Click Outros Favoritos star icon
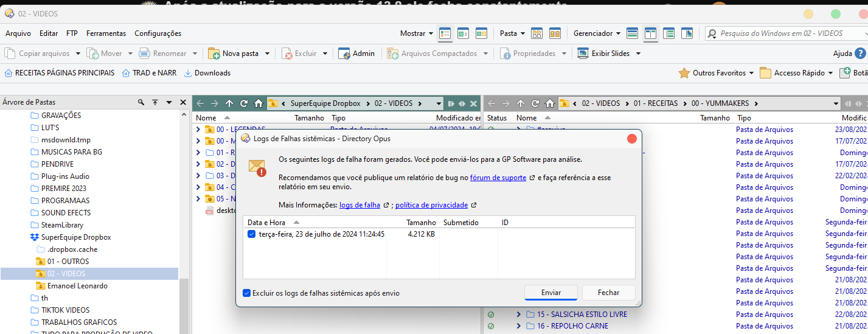The height and width of the screenshot is (334, 868). coord(684,73)
